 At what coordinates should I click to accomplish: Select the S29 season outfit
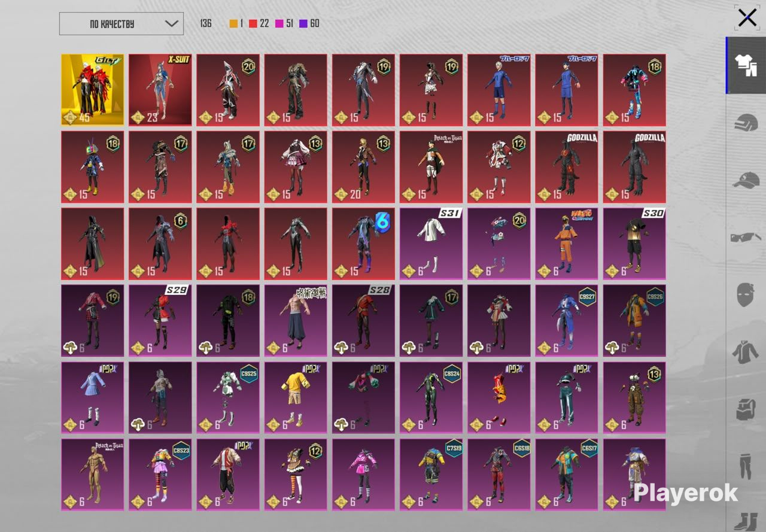tap(160, 320)
